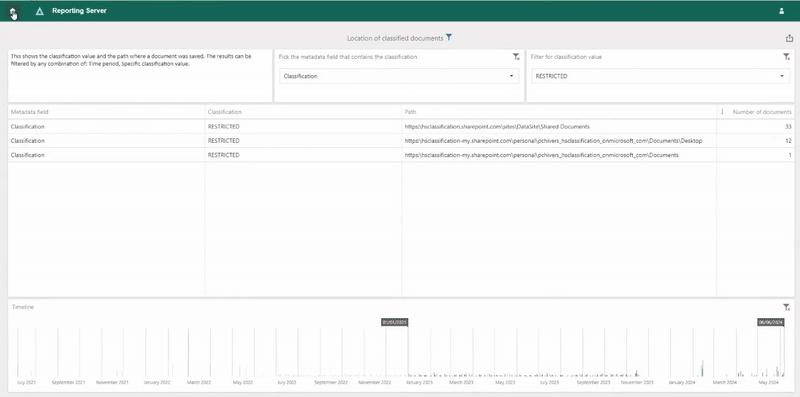800x397 pixels.
Task: Click the 'Filter for classification value' label
Action: pyautogui.click(x=566, y=57)
